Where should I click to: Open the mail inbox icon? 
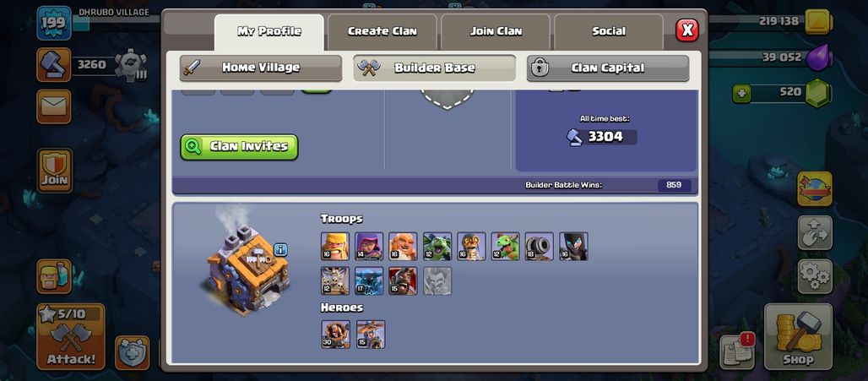(54, 106)
